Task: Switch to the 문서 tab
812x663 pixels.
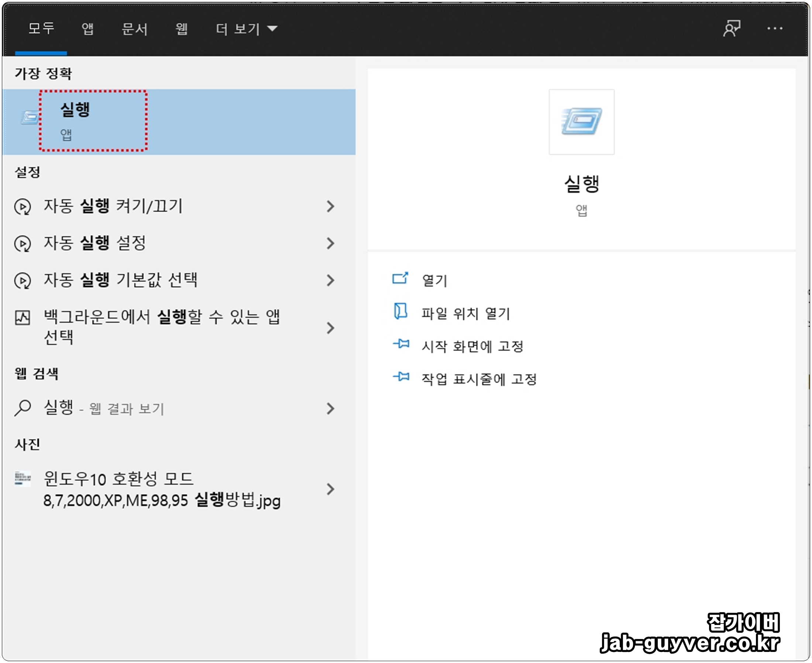Action: pos(134,29)
